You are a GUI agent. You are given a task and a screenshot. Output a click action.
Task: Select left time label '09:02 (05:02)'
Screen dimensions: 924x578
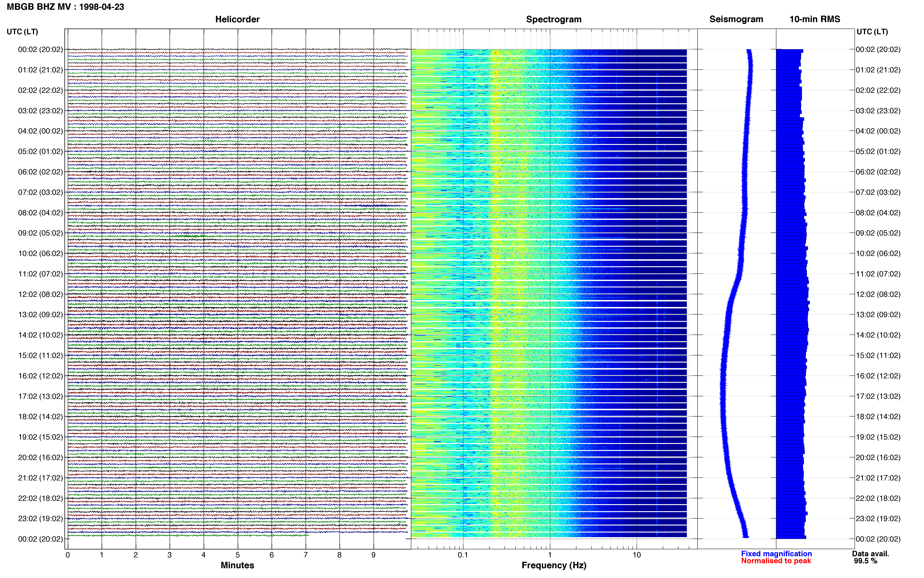41,233
